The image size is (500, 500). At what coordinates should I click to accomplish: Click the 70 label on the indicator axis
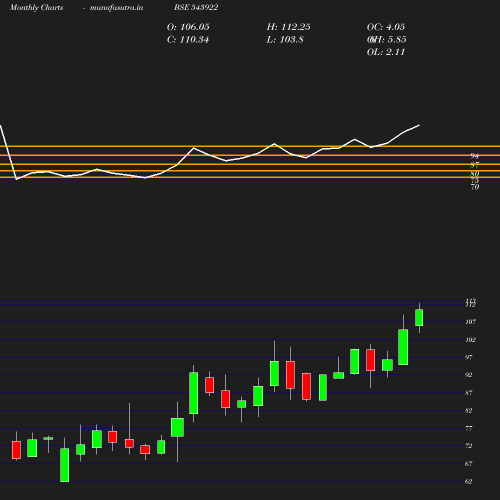475,187
